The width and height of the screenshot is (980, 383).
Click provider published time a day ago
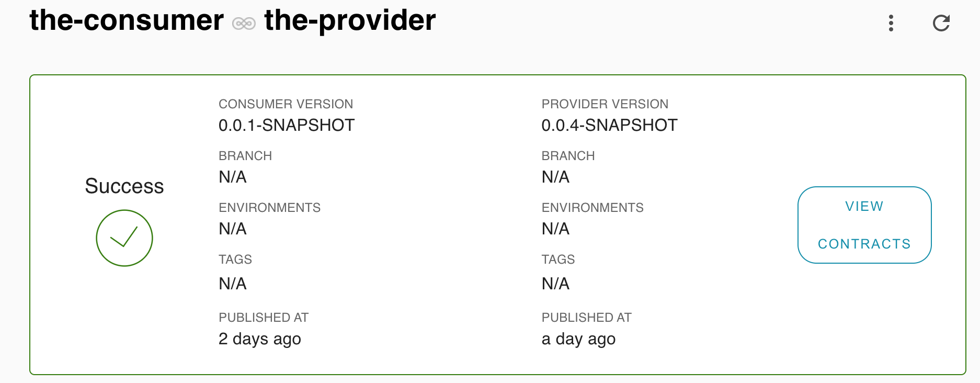(578, 339)
